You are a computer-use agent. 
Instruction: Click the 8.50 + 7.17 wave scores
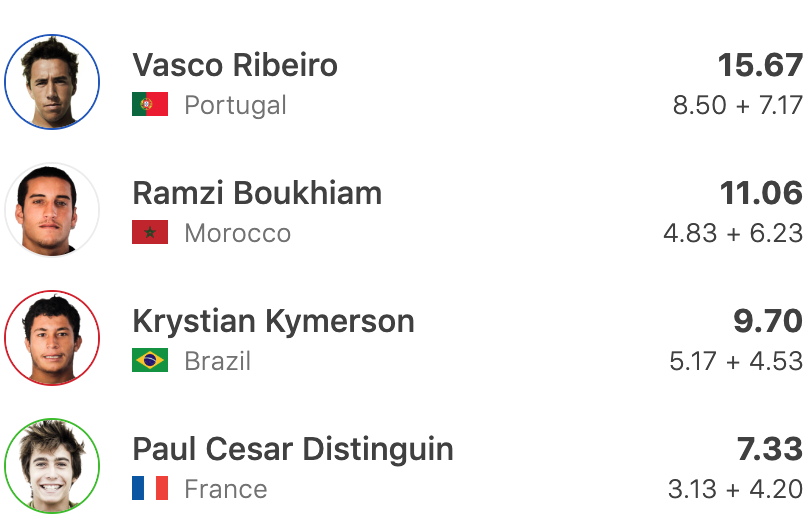point(738,105)
